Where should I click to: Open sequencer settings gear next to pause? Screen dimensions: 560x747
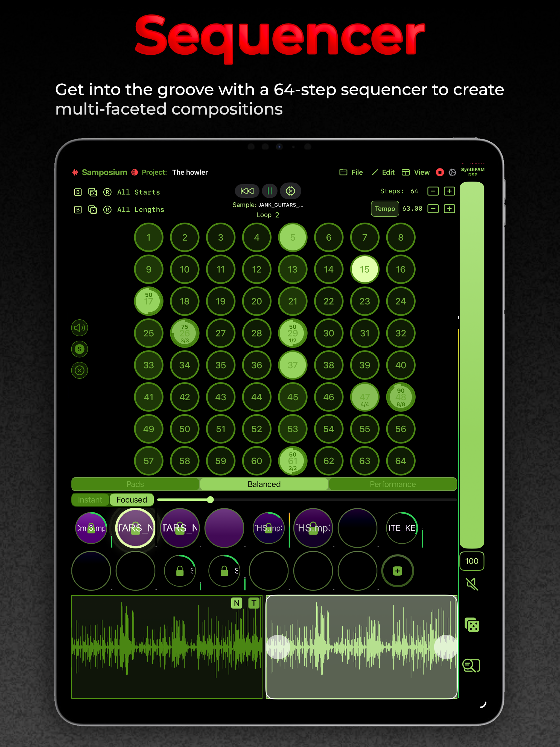pyautogui.click(x=290, y=191)
